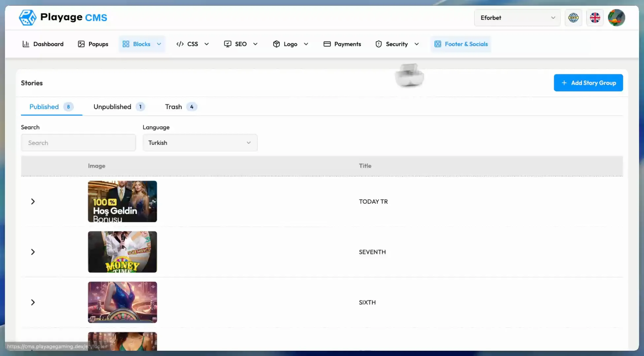Screen dimensions: 644x356
Task: Click the Playage CMS dice logo
Action: coord(27,17)
